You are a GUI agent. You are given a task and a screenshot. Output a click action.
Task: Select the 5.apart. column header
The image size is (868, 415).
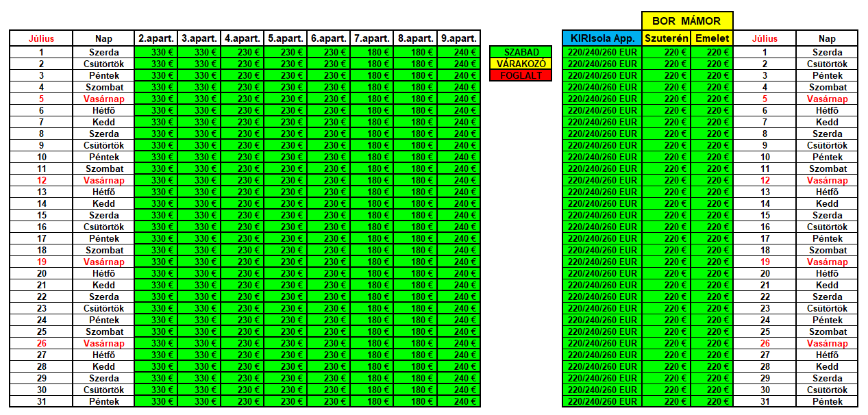(286, 38)
